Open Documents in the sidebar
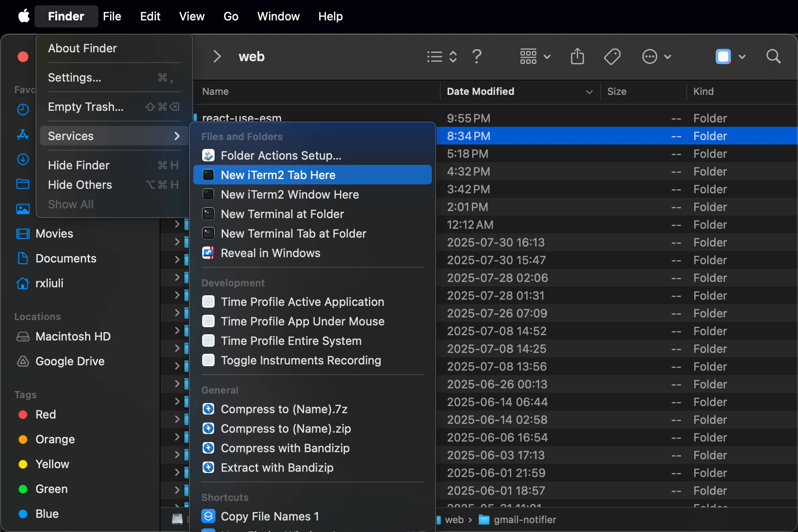The image size is (798, 532). click(x=56, y=258)
